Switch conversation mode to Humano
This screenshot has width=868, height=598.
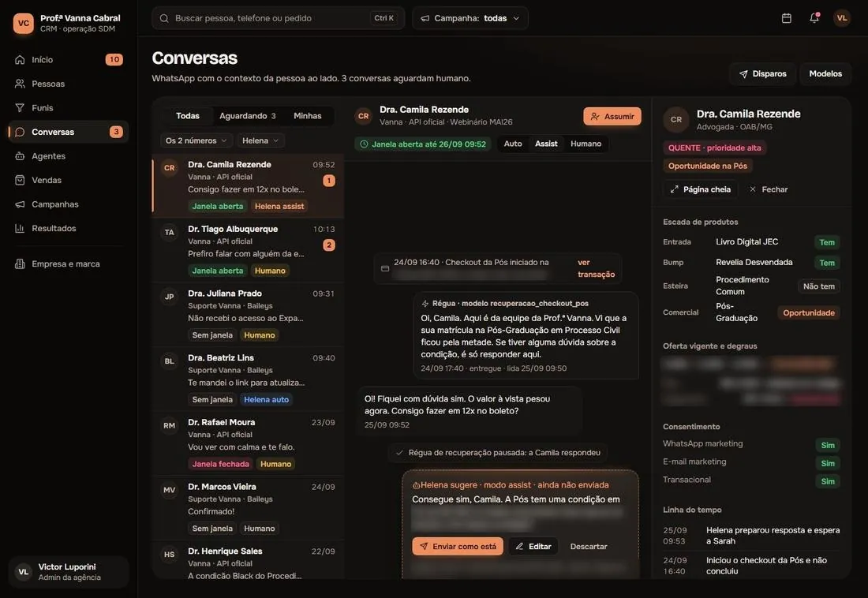pyautogui.click(x=586, y=144)
